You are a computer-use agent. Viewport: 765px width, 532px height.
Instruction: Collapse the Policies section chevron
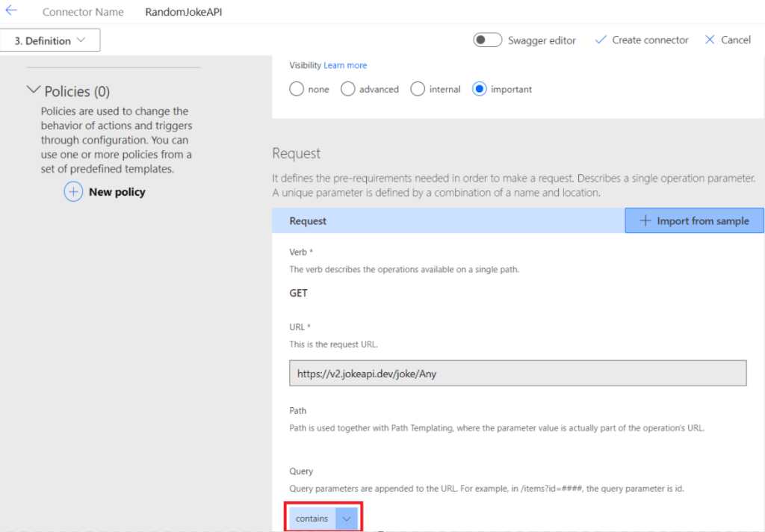click(x=33, y=90)
